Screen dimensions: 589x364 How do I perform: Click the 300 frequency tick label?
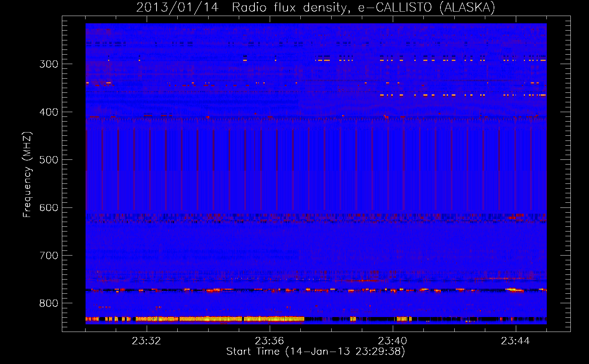coord(49,64)
